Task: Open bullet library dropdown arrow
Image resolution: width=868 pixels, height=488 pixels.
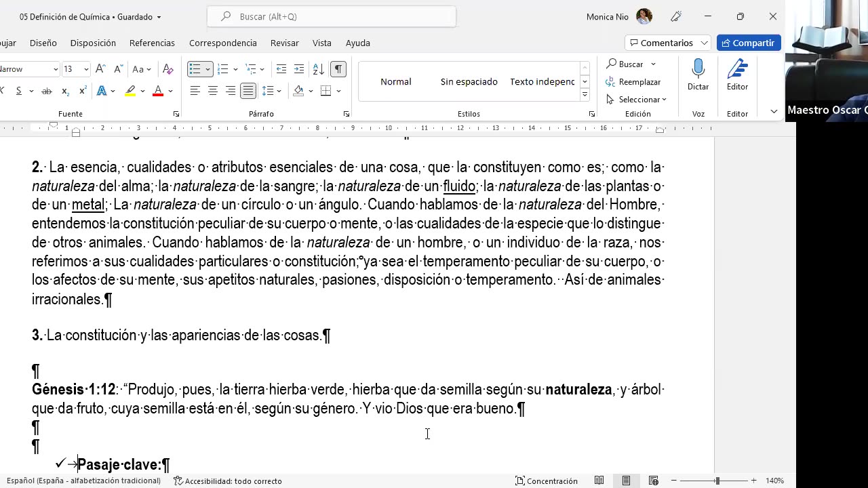Action: 208,69
